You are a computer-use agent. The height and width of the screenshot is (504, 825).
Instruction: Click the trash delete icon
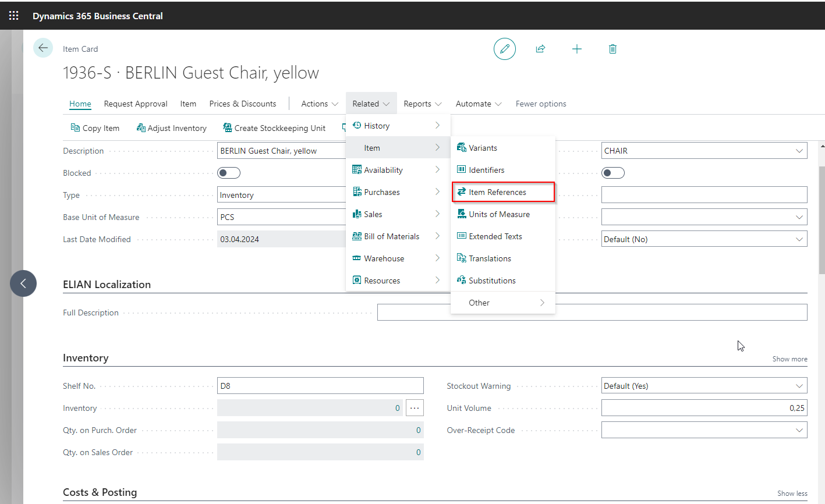(612, 49)
